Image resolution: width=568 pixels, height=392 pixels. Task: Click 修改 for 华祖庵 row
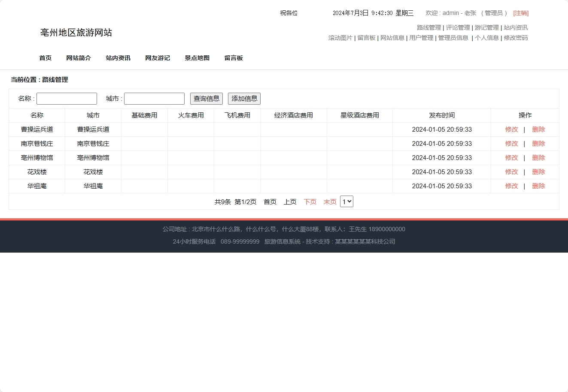512,186
